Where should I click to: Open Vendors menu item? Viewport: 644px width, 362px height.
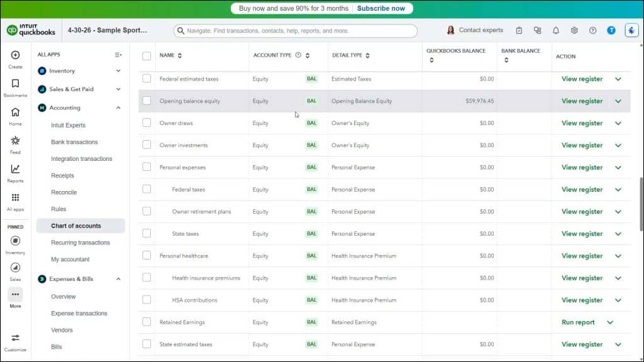coord(62,330)
